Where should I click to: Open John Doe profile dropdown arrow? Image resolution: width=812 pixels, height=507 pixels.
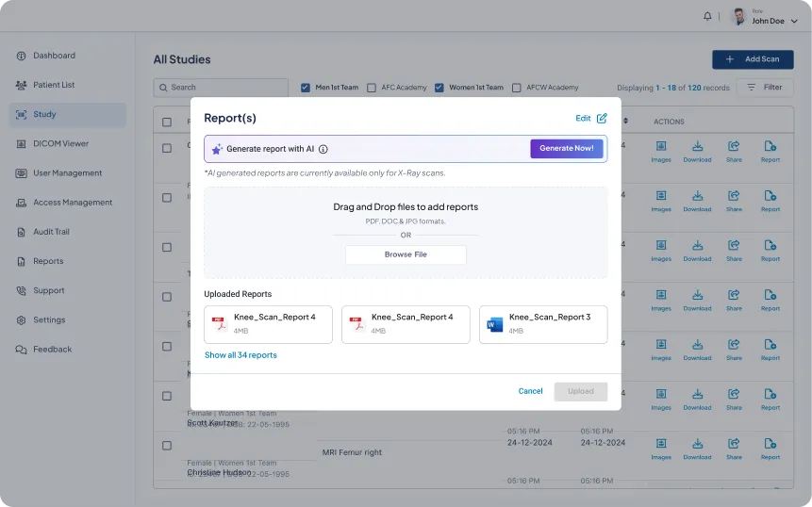point(794,22)
